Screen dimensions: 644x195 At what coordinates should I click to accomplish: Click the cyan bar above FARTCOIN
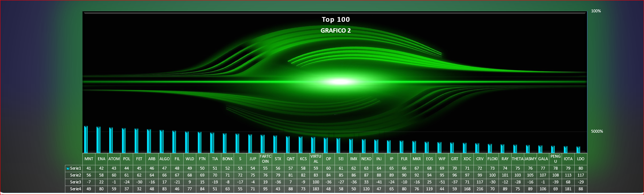(263, 144)
